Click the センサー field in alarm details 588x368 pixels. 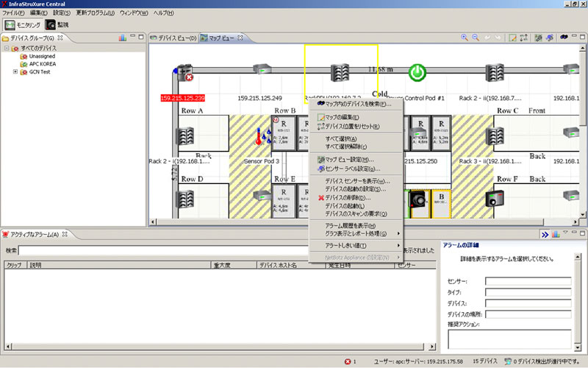[528, 281]
